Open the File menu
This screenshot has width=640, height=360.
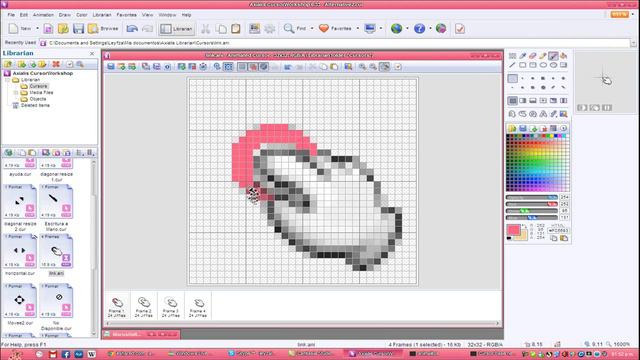[x=11, y=15]
